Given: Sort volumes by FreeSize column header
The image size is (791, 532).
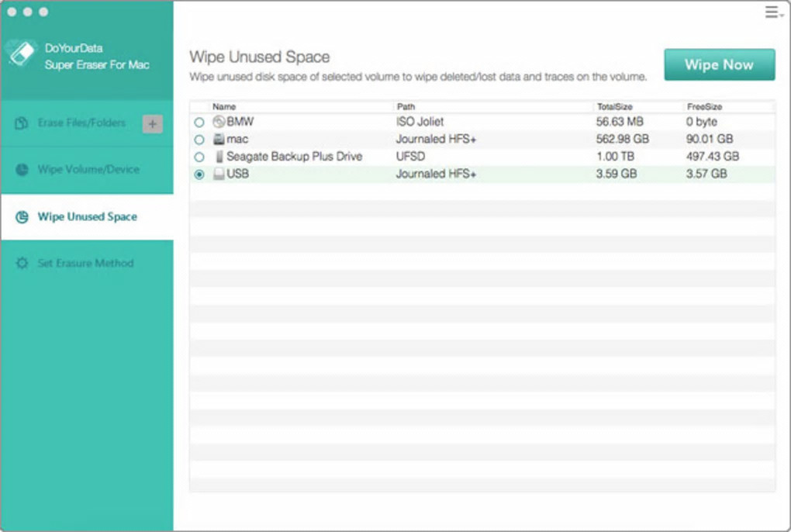Looking at the screenshot, I should tap(704, 106).
